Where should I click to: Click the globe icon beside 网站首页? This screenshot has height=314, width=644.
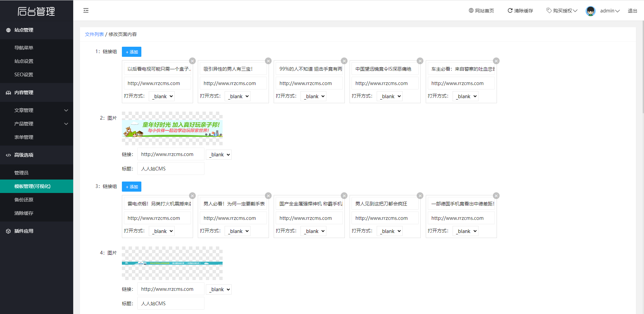point(471,10)
